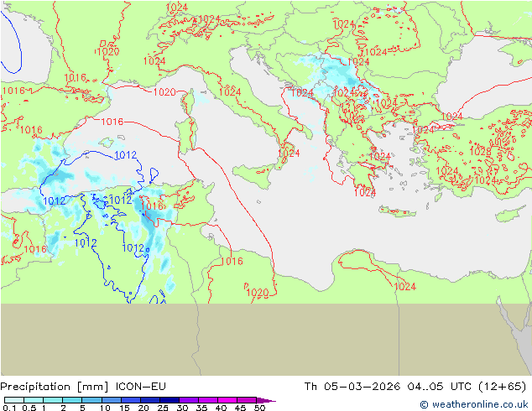Click the '0.1' legend value

coord(9,408)
